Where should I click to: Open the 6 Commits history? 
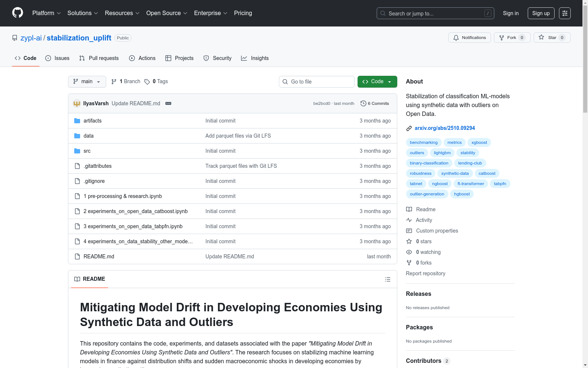coord(374,103)
